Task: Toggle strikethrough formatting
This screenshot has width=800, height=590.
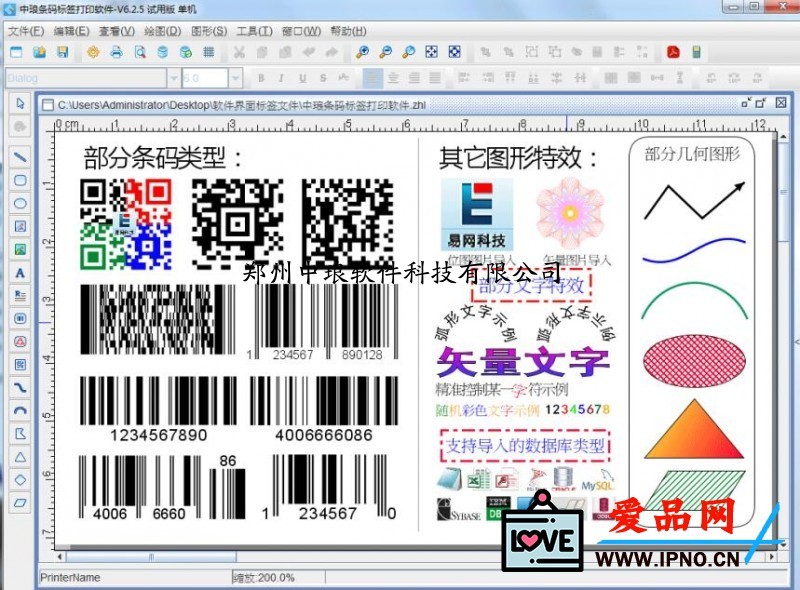Action: [x=323, y=78]
